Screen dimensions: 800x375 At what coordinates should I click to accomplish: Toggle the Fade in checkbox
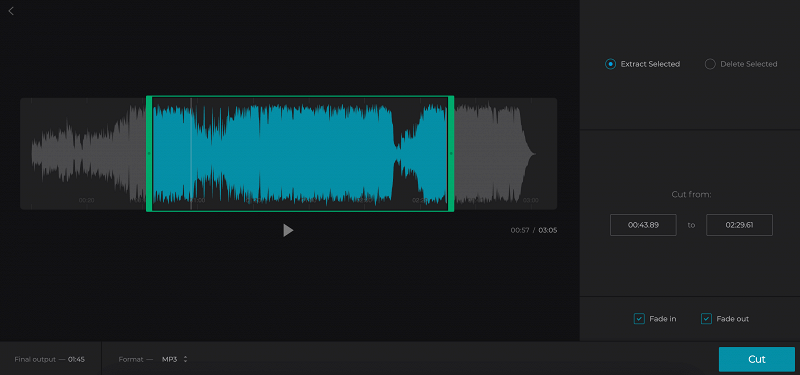(639, 319)
